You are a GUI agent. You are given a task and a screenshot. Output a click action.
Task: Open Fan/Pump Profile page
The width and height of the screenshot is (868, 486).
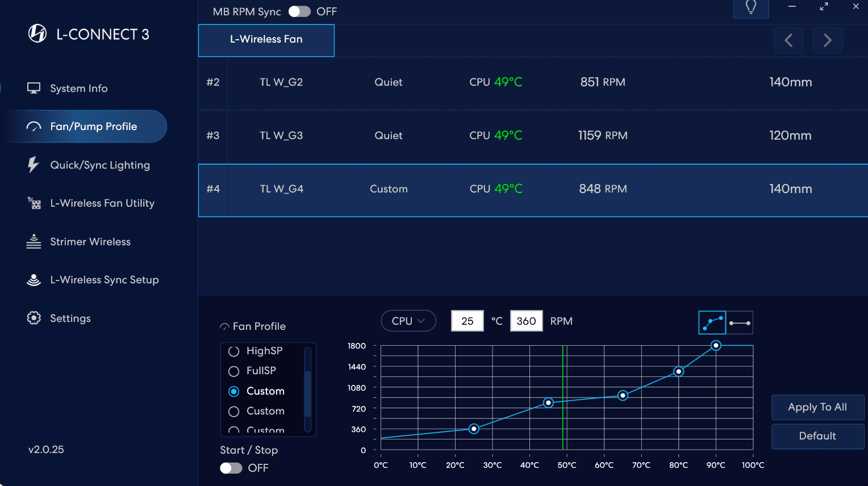pyautogui.click(x=86, y=126)
